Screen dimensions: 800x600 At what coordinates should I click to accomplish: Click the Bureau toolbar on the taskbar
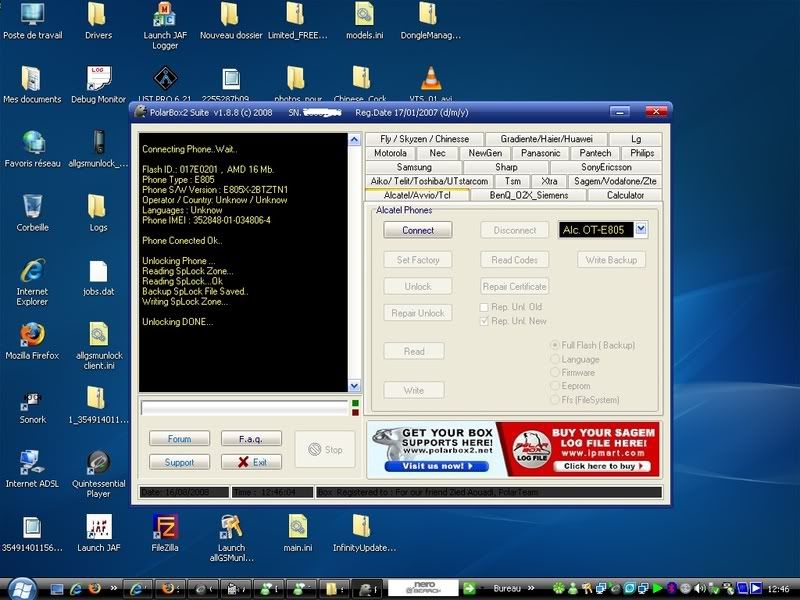(507, 589)
